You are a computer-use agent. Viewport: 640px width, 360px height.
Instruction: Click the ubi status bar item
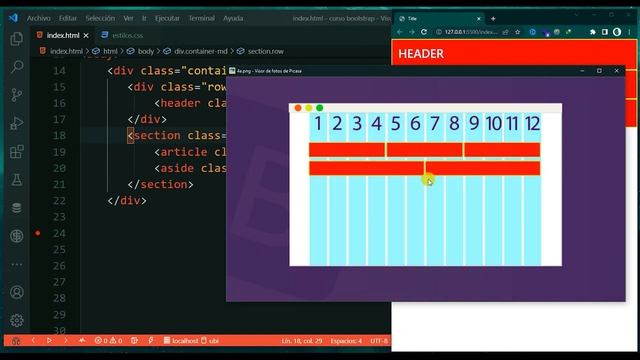click(x=210, y=340)
